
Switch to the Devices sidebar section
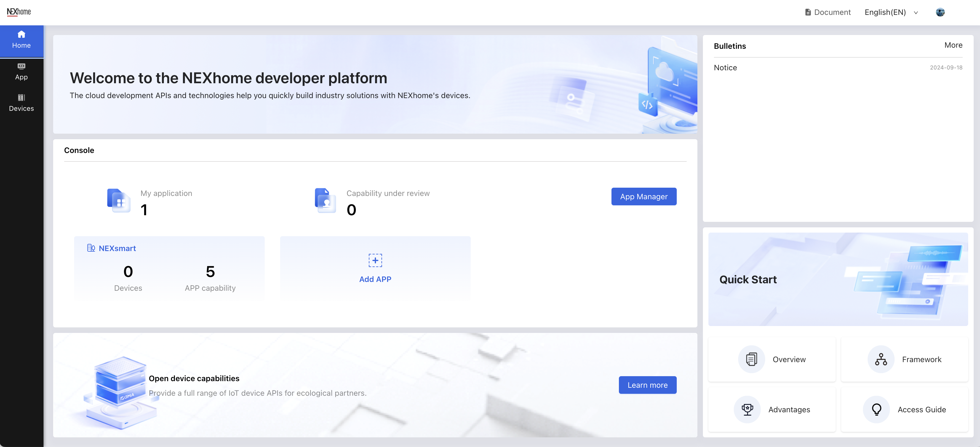pyautogui.click(x=21, y=103)
